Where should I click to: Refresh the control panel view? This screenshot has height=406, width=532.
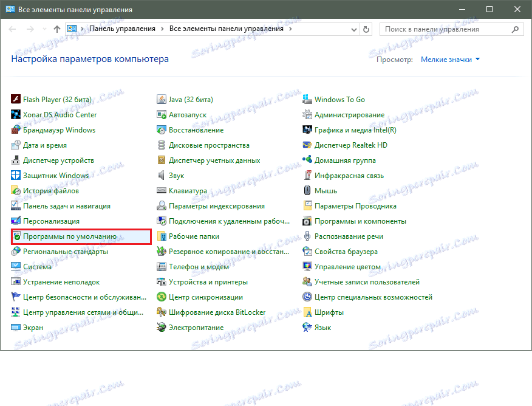point(366,30)
